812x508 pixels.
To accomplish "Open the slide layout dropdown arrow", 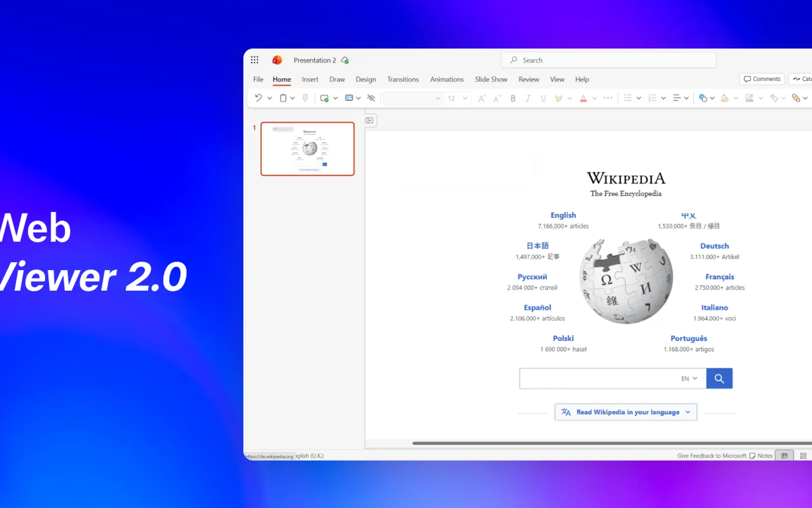I will [358, 98].
